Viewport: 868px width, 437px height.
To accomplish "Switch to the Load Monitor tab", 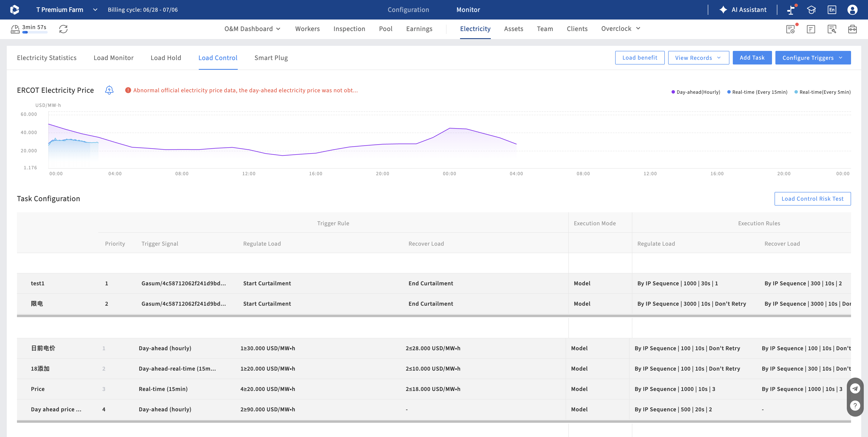I will tap(114, 58).
